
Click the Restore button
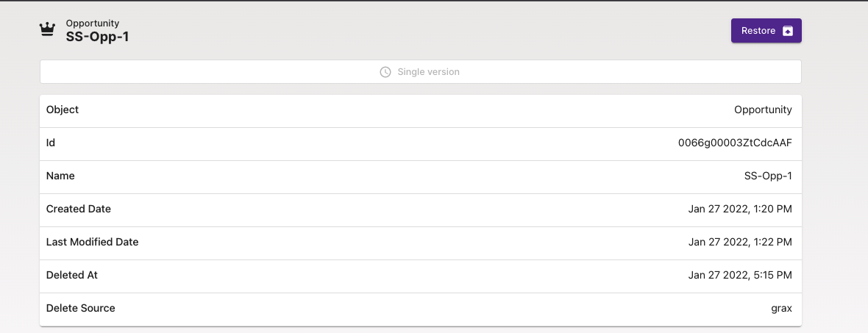[766, 31]
